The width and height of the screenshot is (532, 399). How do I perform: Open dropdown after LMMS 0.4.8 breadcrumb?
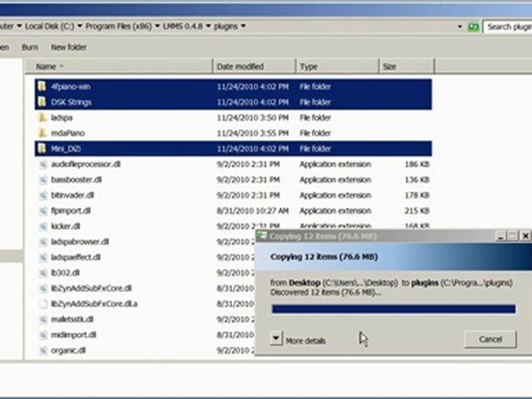(208, 26)
